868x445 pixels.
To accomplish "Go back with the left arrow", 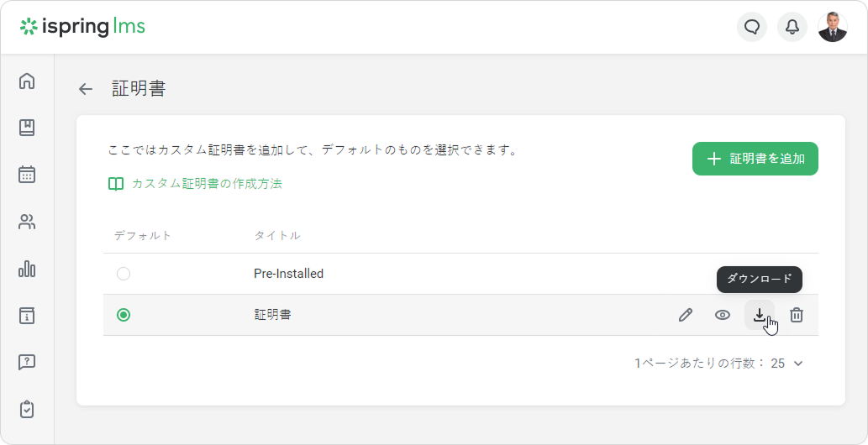I will pyautogui.click(x=85, y=89).
